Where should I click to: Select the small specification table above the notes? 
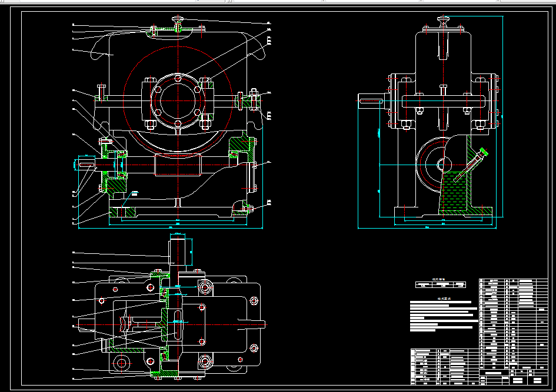point(441,283)
